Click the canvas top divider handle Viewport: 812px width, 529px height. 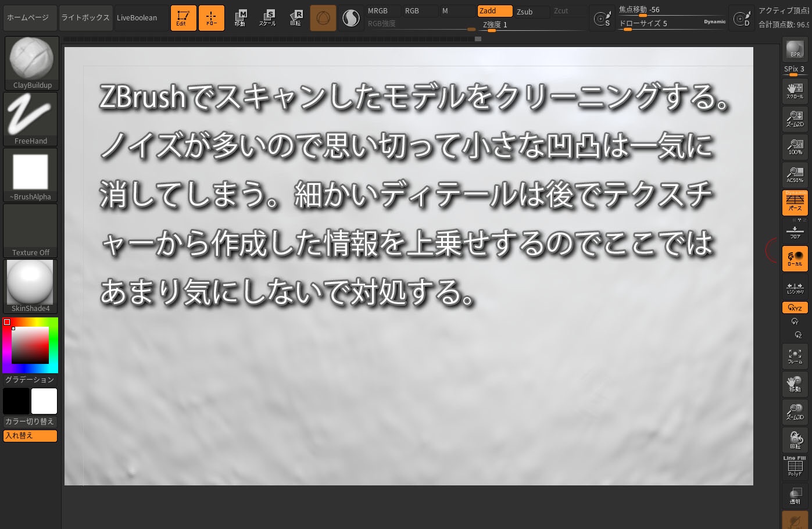tap(478, 39)
